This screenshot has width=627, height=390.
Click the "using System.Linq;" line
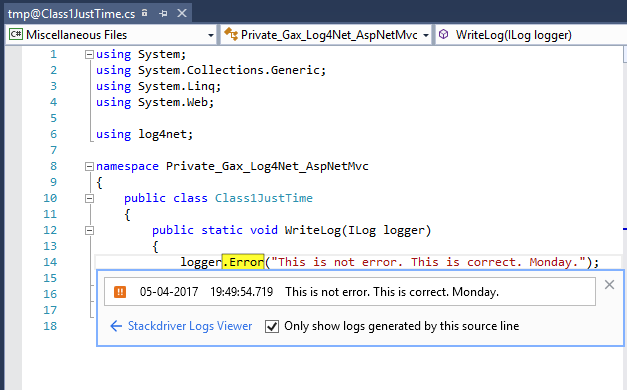pyautogui.click(x=158, y=86)
